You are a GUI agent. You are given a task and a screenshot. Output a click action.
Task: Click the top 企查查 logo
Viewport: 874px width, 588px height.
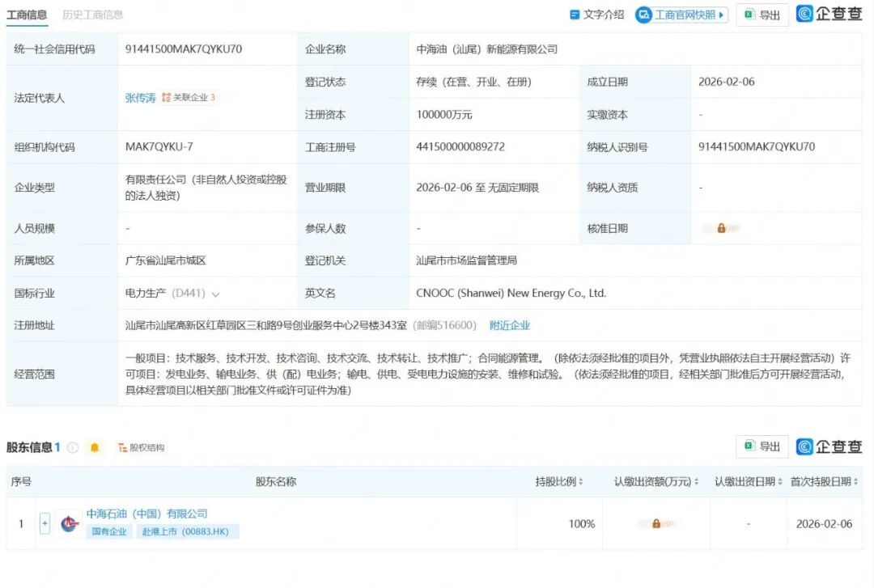coord(829,14)
